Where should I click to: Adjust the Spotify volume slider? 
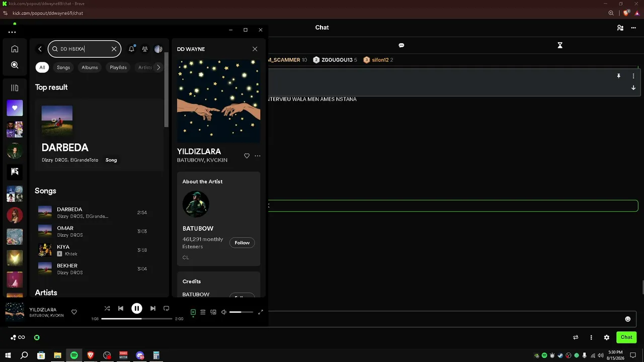tap(242, 312)
